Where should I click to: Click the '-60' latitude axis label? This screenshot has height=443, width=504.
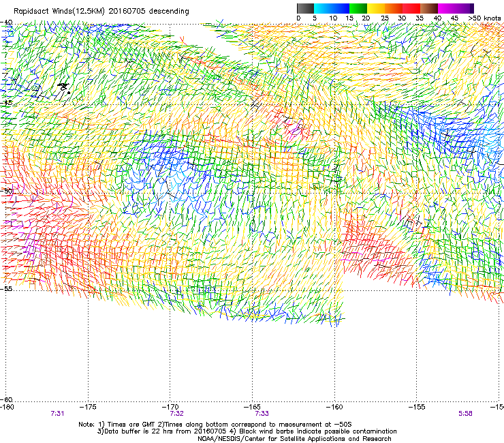6,399
